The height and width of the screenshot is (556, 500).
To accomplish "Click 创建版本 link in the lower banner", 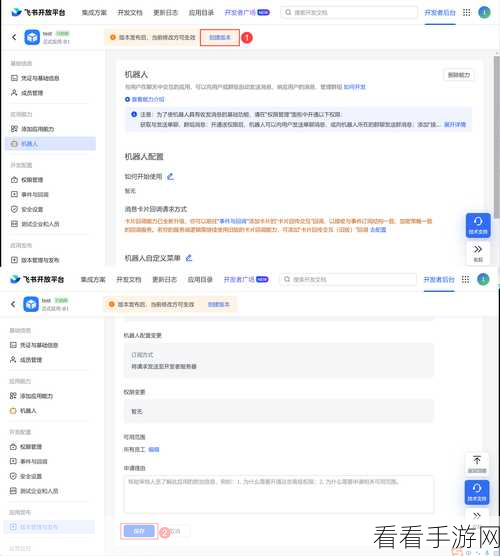I will click(x=219, y=304).
